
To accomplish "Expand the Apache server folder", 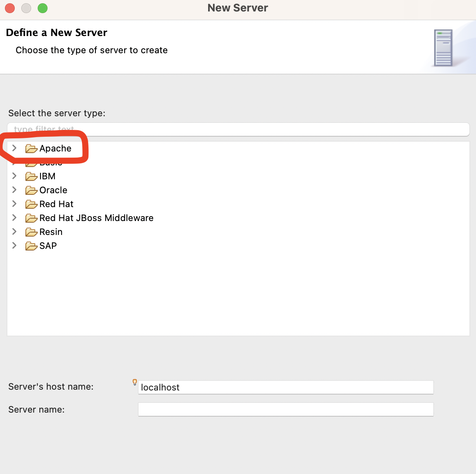I will click(14, 148).
